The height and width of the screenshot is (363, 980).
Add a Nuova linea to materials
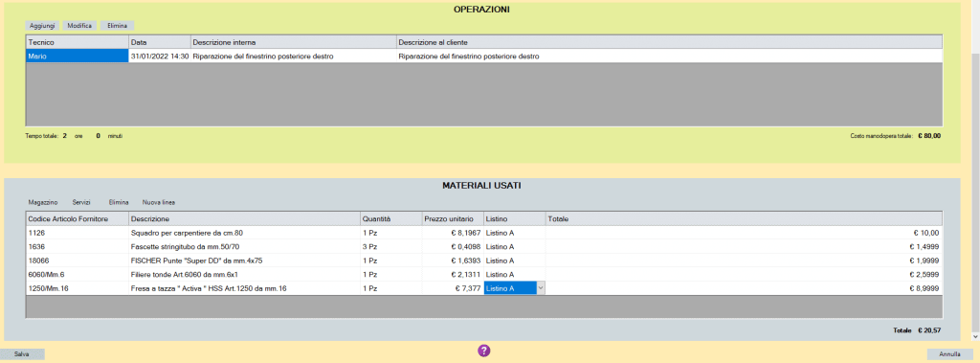pyautogui.click(x=159, y=203)
